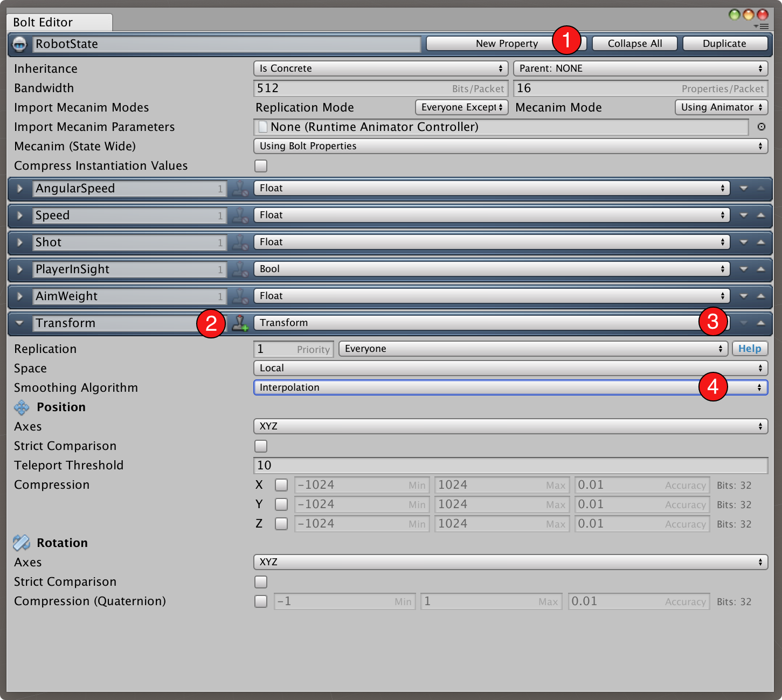
Task: Toggle Position Strict Comparison checkbox
Action: pyautogui.click(x=261, y=446)
